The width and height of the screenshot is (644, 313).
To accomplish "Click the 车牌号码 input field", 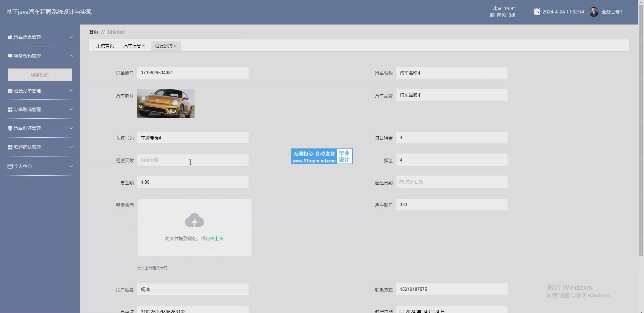I will coord(193,138).
